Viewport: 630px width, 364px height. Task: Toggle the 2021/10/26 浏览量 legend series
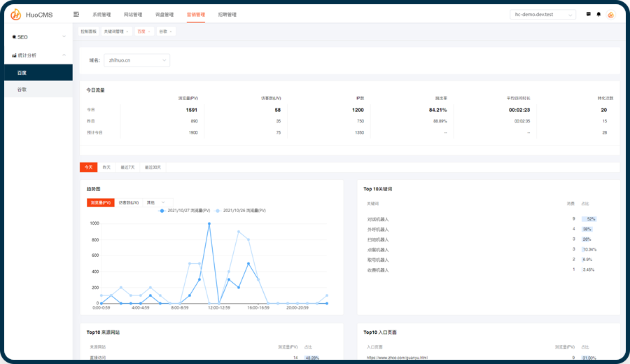click(241, 210)
